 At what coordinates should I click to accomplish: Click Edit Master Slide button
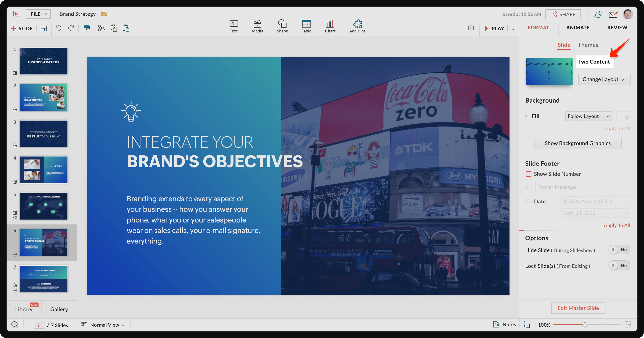pos(578,308)
